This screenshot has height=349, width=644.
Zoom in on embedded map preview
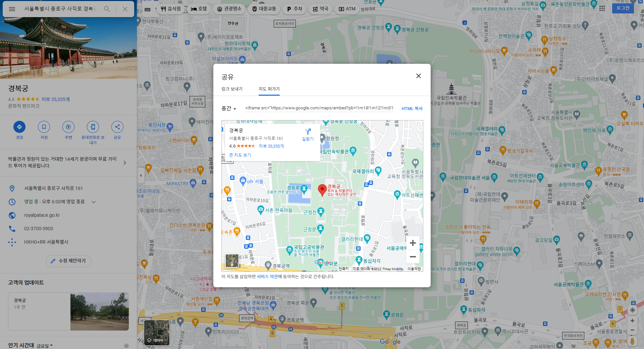(x=413, y=243)
